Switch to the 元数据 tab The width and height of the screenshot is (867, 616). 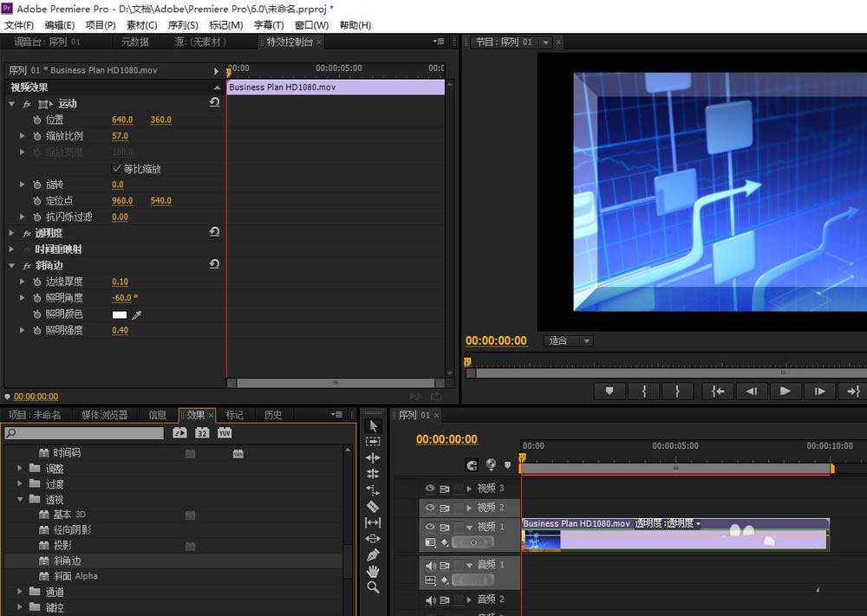135,42
